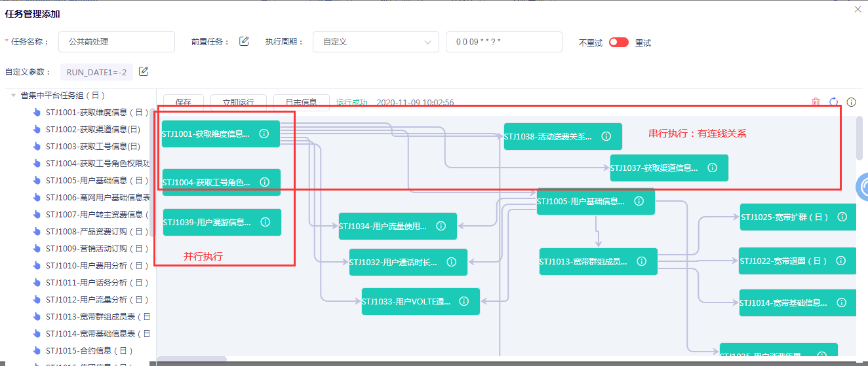Click the task name input field
Image resolution: width=868 pixels, height=366 pixels.
pyautogui.click(x=117, y=42)
